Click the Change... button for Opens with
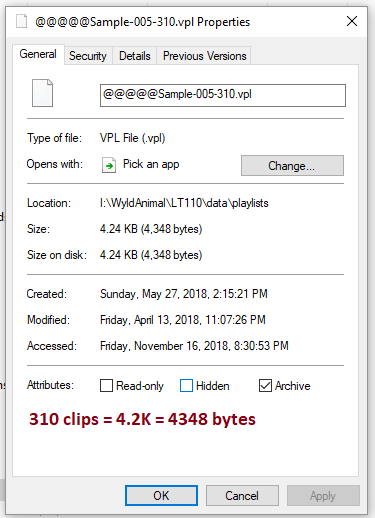375x518 pixels. [x=292, y=165]
